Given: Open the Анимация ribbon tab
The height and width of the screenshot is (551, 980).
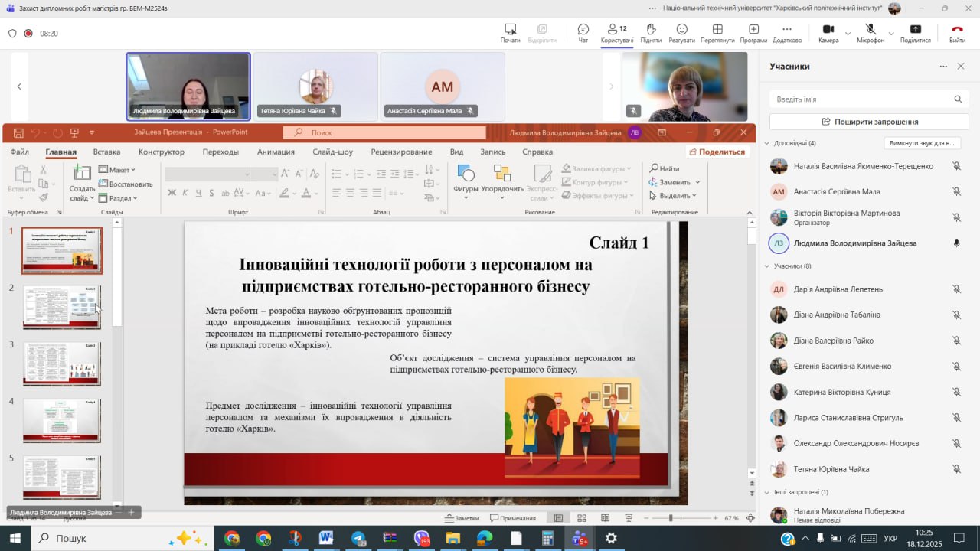Looking at the screenshot, I should pyautogui.click(x=276, y=152).
